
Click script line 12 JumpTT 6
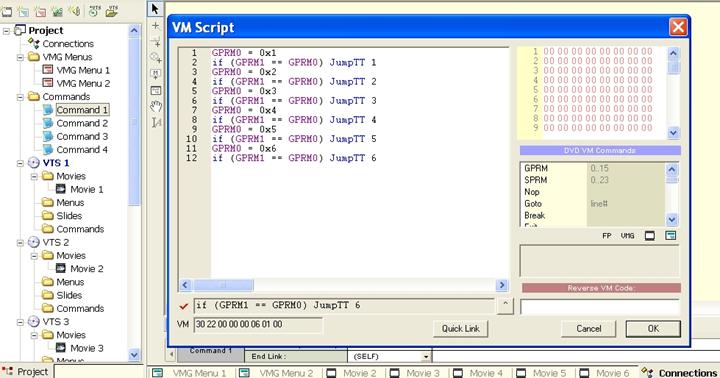[x=294, y=158]
